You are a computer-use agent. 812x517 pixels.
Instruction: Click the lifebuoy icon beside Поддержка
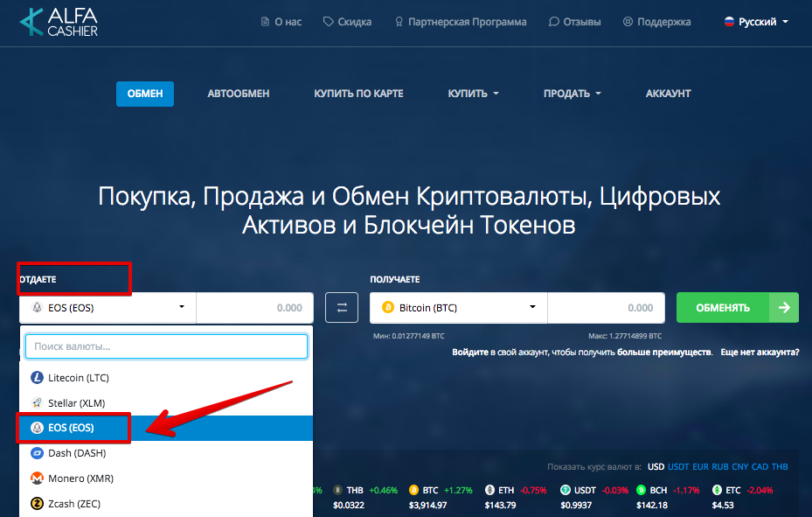[628, 22]
